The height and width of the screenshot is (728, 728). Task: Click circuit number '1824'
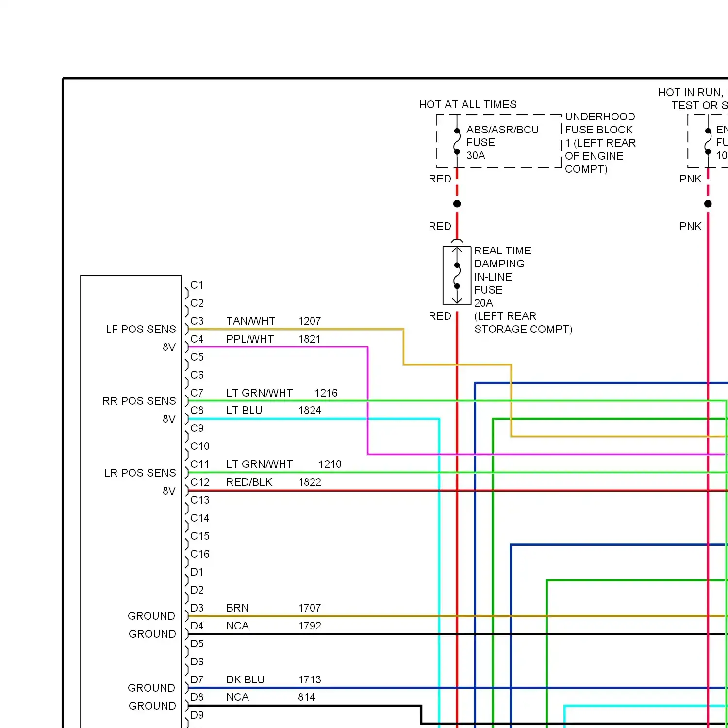[310, 411]
